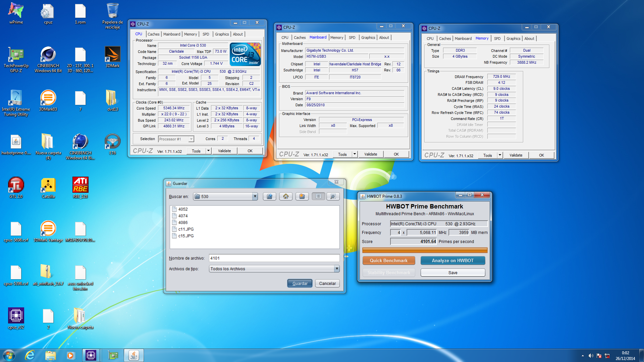Open Processor #1 selection dropdown

[191, 139]
